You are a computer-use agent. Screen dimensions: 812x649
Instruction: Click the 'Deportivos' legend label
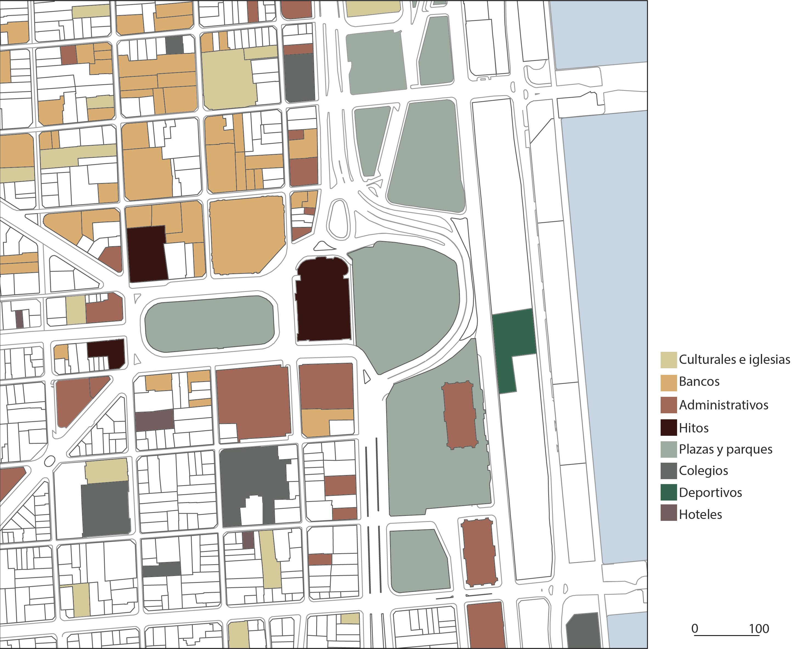coord(710,493)
